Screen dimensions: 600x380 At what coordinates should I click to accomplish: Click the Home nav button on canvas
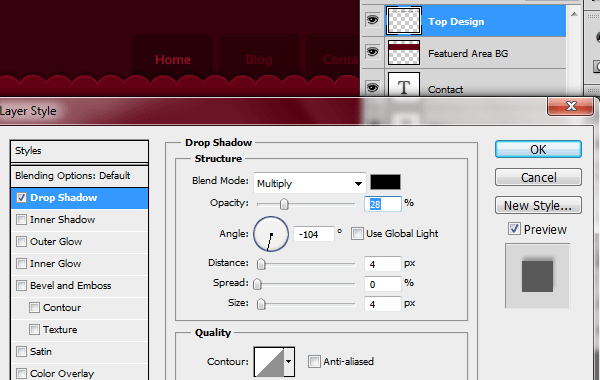(173, 55)
